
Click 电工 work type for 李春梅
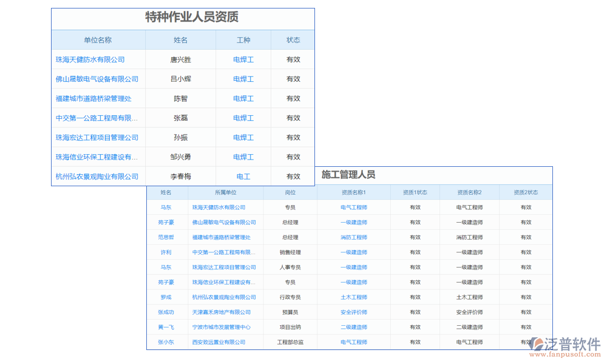click(x=243, y=177)
